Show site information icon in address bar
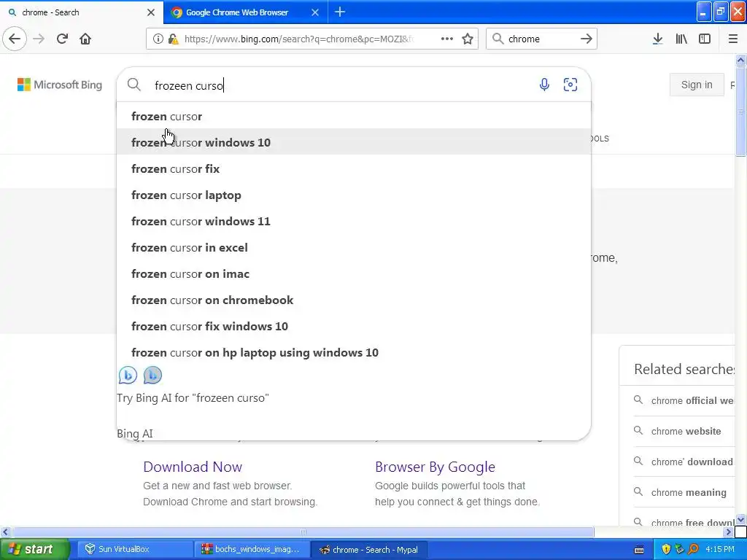This screenshot has height=560, width=747. [x=158, y=39]
